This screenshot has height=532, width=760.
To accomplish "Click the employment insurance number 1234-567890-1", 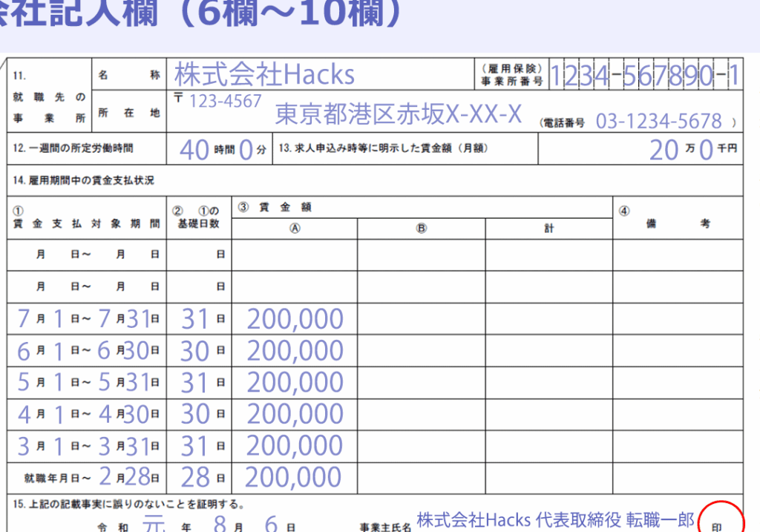I will tap(644, 75).
